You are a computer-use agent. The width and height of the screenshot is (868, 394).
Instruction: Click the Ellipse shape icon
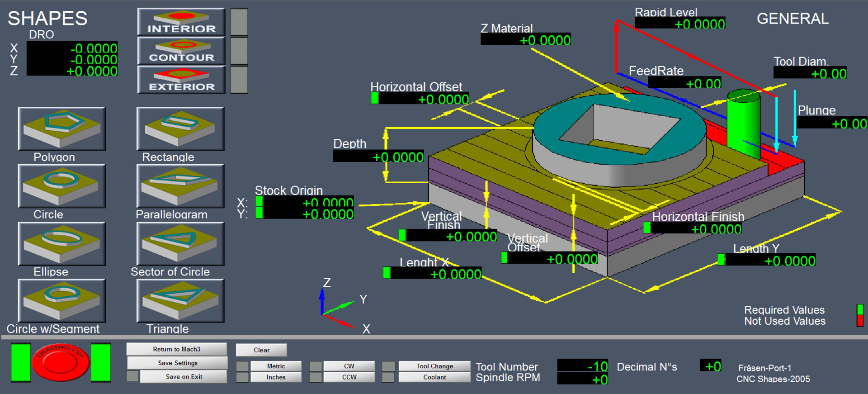pyautogui.click(x=61, y=243)
